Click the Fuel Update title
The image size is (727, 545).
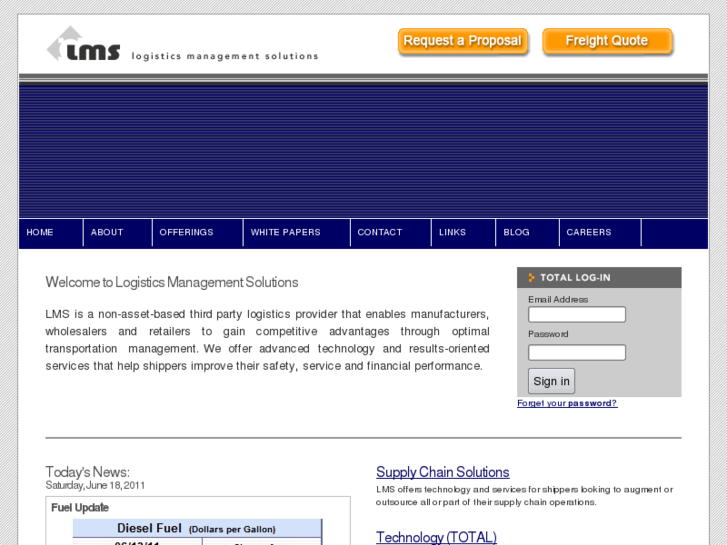(80, 508)
